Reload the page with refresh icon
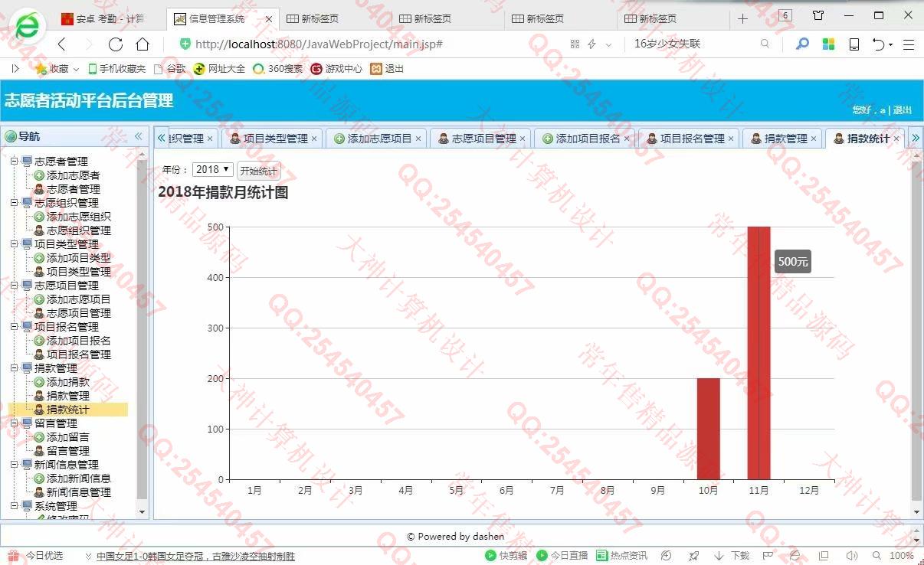The image size is (924, 565). [x=115, y=44]
